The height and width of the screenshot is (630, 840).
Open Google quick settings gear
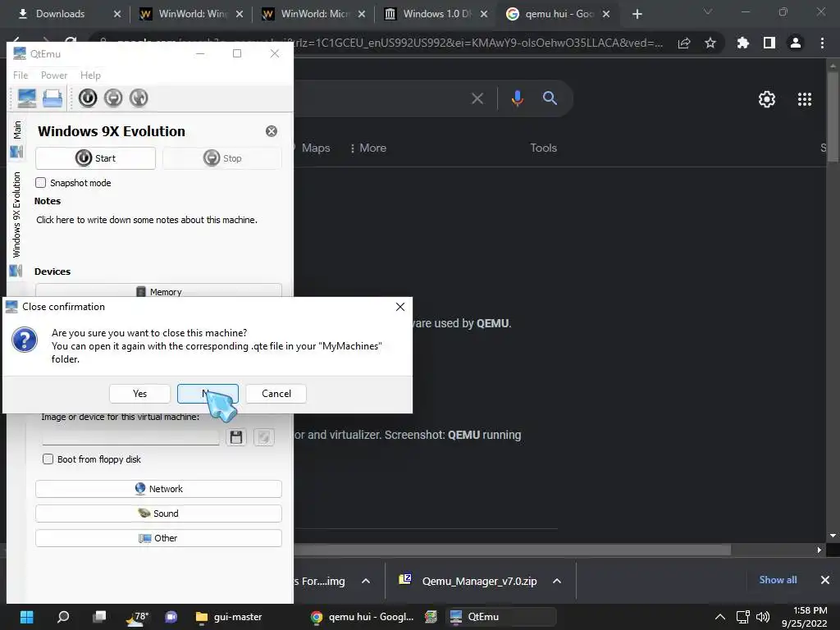(767, 99)
